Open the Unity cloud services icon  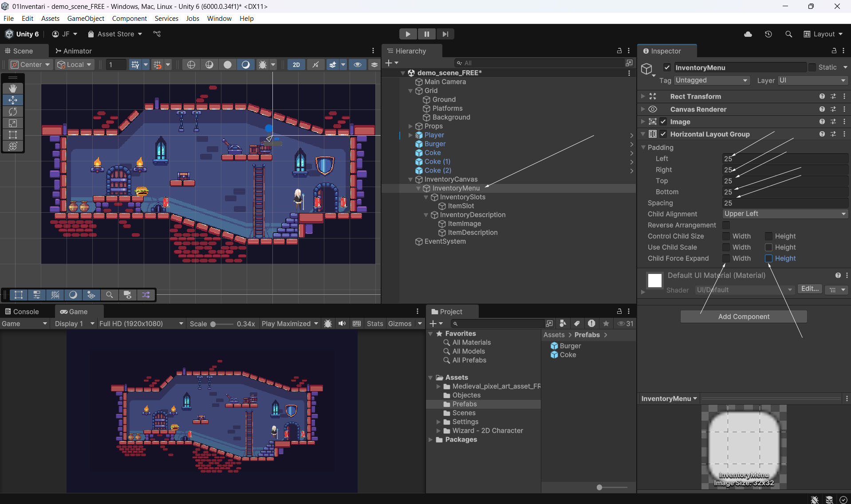click(748, 34)
